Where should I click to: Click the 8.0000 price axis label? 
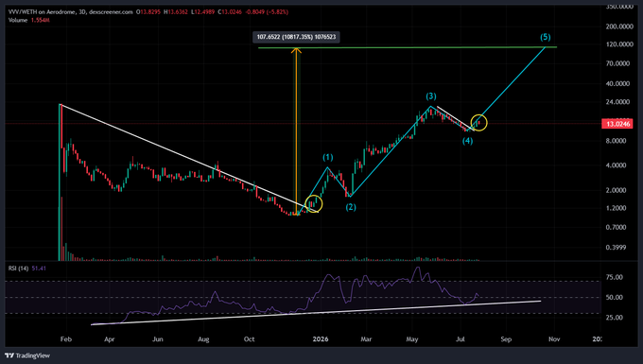click(616, 141)
